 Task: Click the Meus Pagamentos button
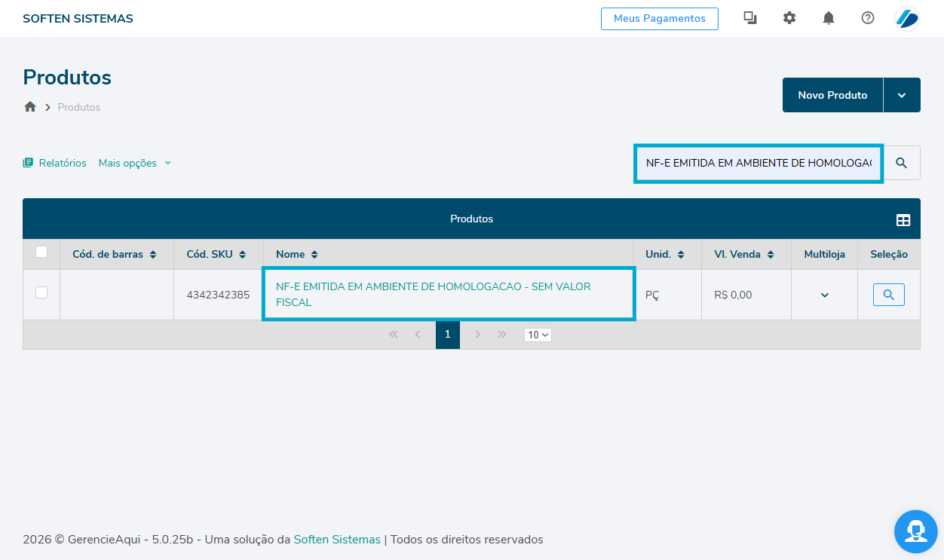click(x=659, y=19)
